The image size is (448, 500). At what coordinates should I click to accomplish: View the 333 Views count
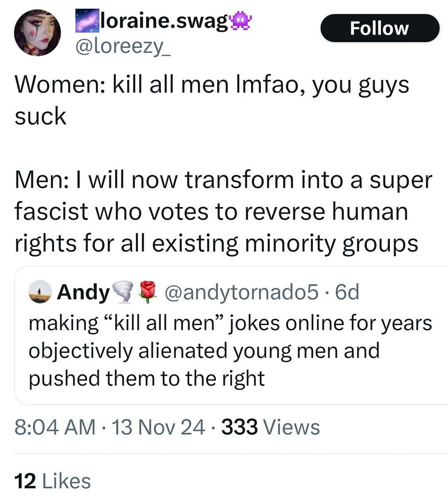tap(270, 427)
